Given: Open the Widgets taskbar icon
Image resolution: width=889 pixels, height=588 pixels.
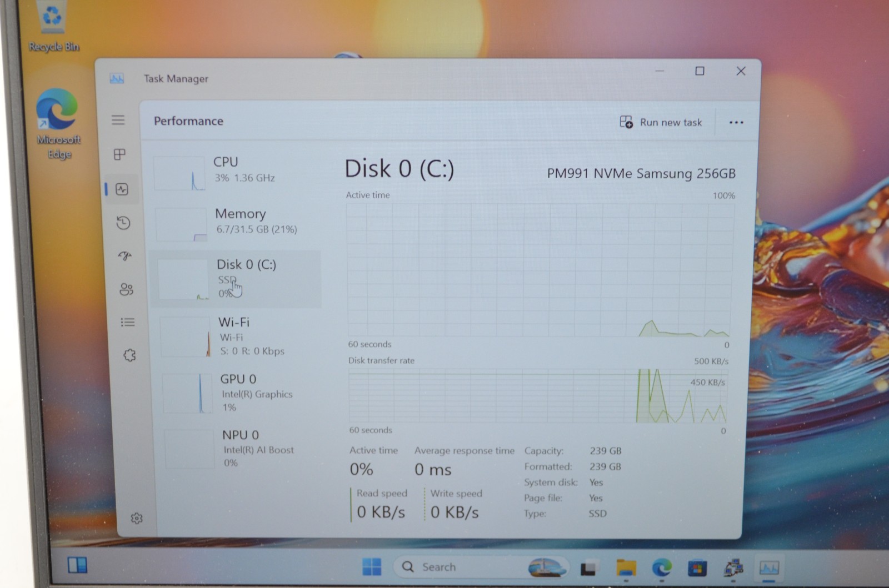Looking at the screenshot, I should click(77, 565).
